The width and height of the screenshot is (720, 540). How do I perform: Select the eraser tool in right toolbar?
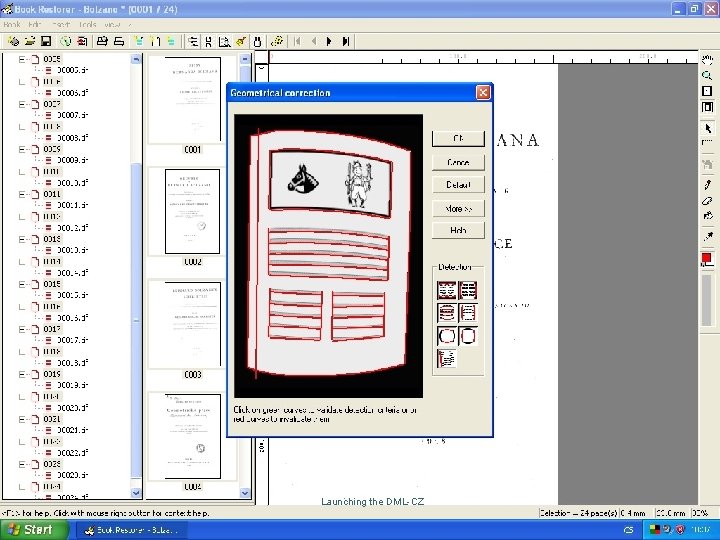click(x=707, y=201)
